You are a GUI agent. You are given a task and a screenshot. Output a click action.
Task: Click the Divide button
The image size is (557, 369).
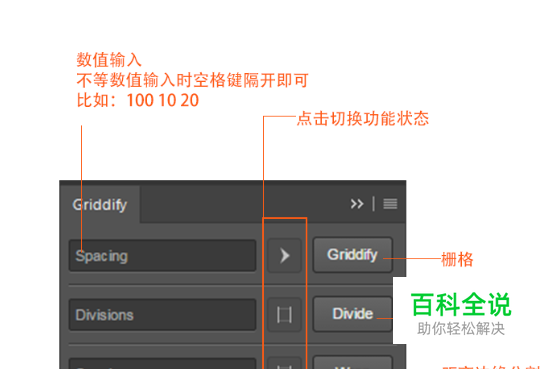tap(352, 314)
